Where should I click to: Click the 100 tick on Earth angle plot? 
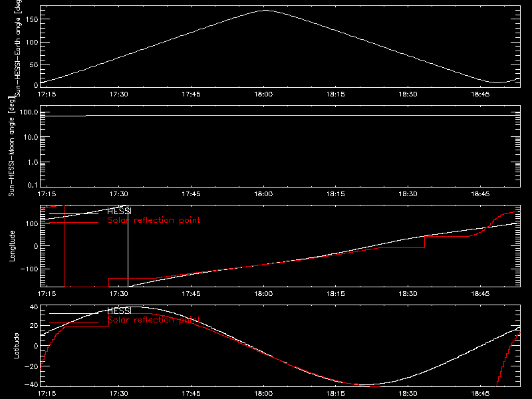click(31, 42)
